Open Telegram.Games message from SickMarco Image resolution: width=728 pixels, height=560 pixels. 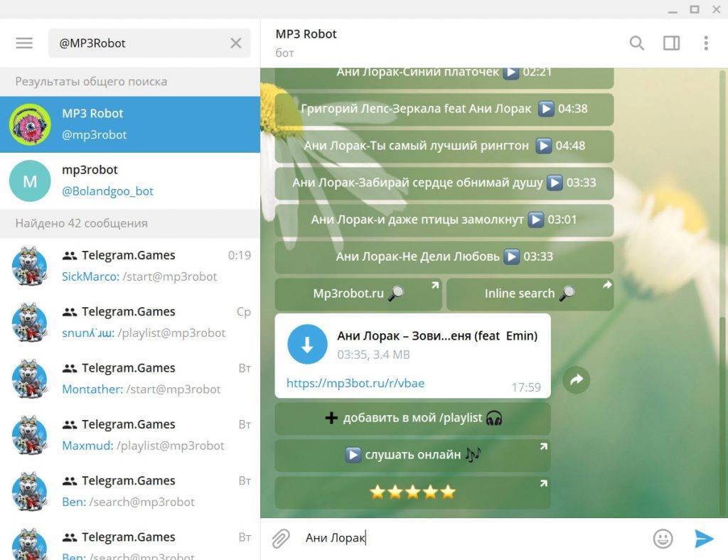[130, 266]
